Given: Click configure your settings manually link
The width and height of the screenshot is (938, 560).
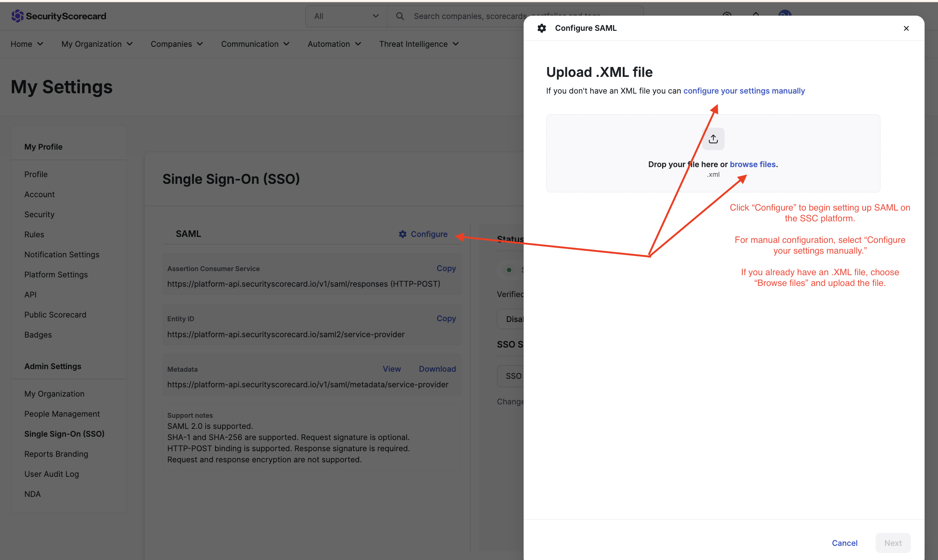Looking at the screenshot, I should tap(744, 91).
